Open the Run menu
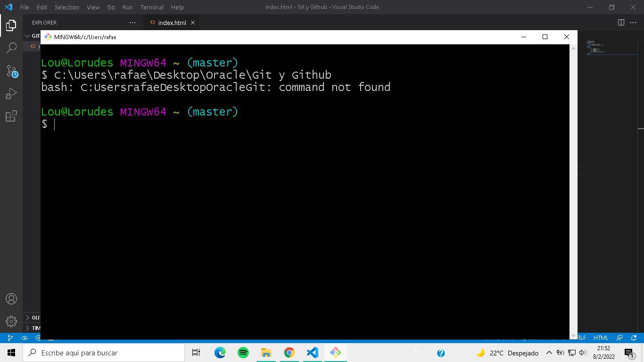 (127, 7)
